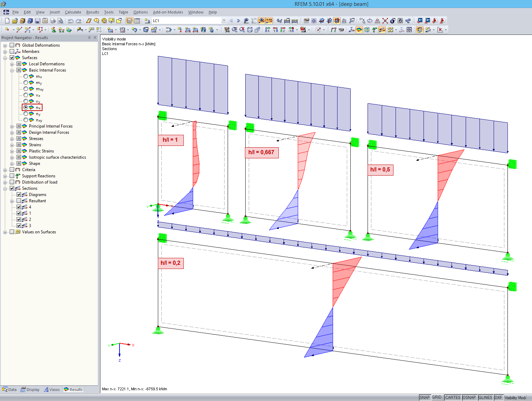Open Print Preview from the toolbar

60,21
